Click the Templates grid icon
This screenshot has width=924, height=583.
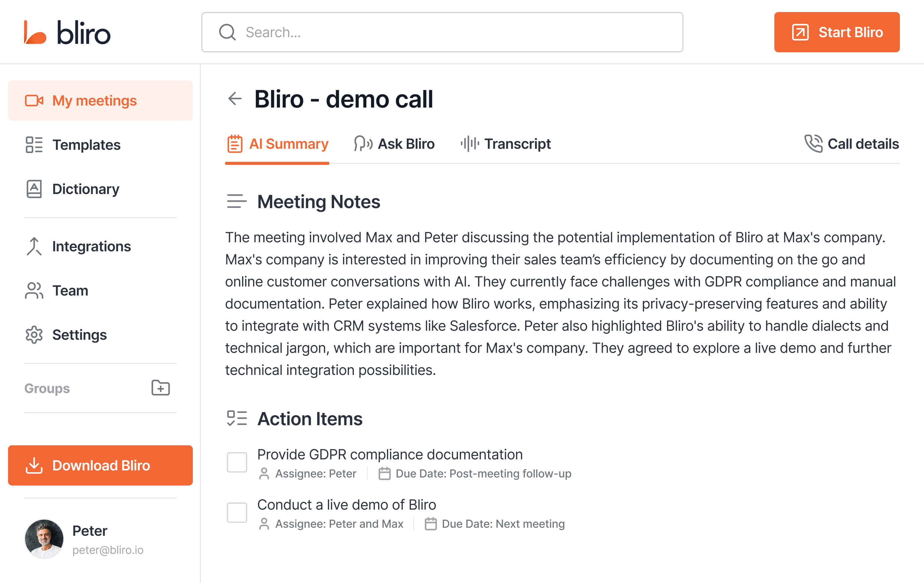(x=34, y=145)
